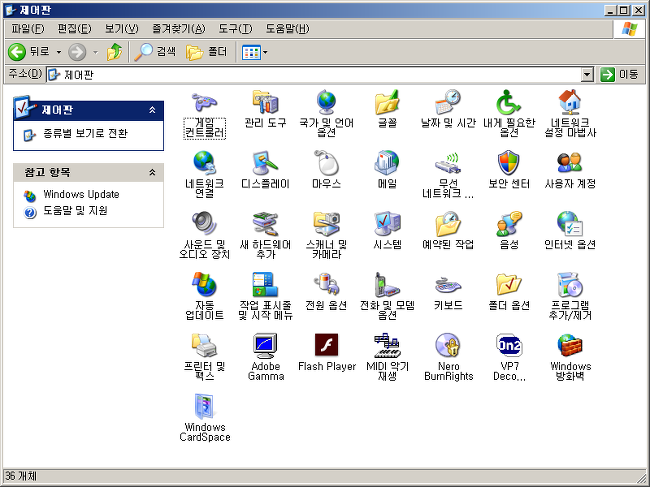Open the 키보드 icon
Screen dimensions: 650x487
[x=448, y=285]
